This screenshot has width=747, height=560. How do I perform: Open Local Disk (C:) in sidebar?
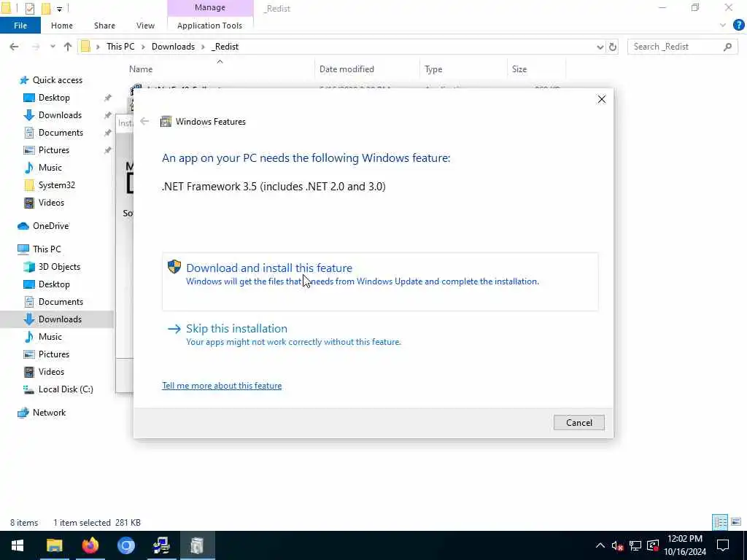click(66, 389)
